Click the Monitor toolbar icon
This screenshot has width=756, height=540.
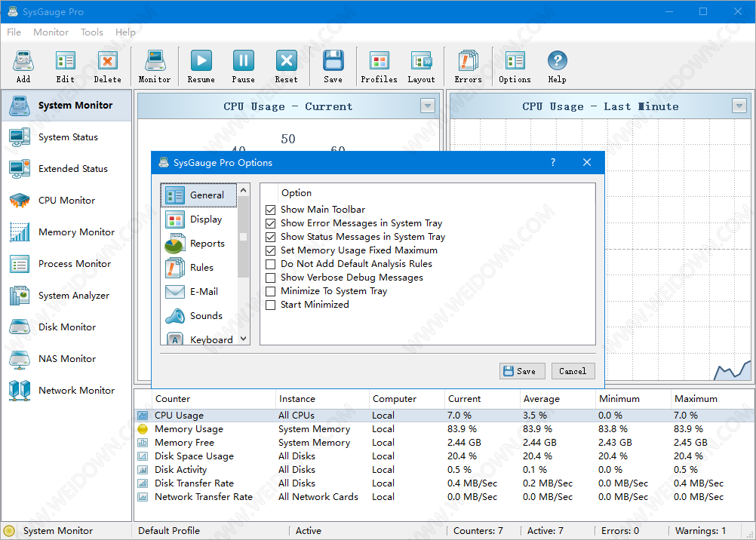155,66
